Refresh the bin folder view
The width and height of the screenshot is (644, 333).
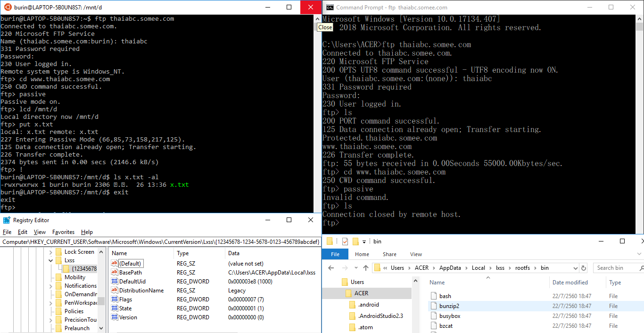point(584,268)
